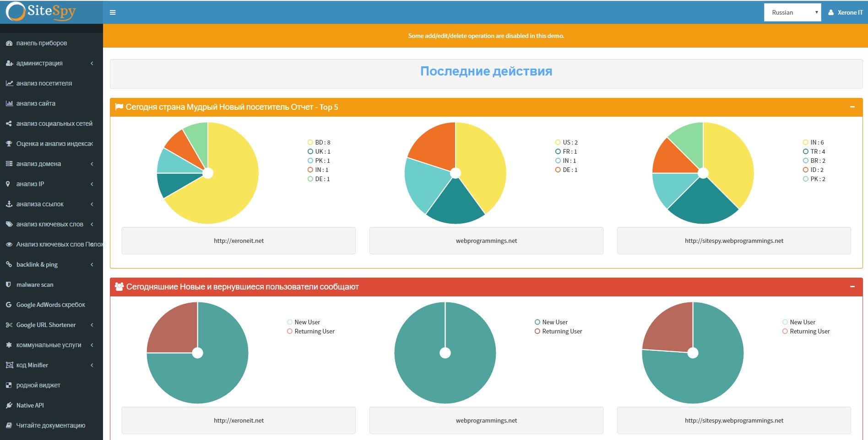Click the line chart icon beside анализ посетителя

9,83
